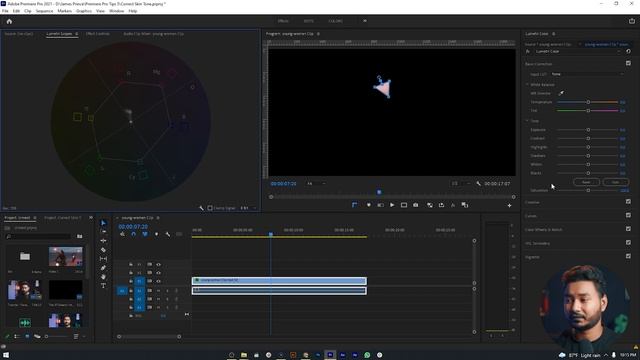Toggle Basic Correction section checkbox

pos(628,63)
